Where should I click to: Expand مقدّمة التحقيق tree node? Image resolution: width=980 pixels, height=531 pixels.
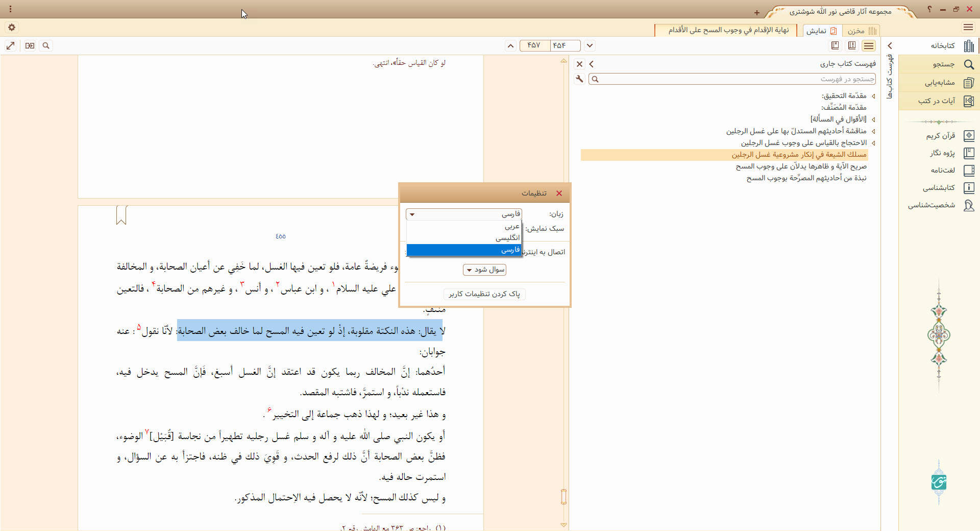(873, 96)
